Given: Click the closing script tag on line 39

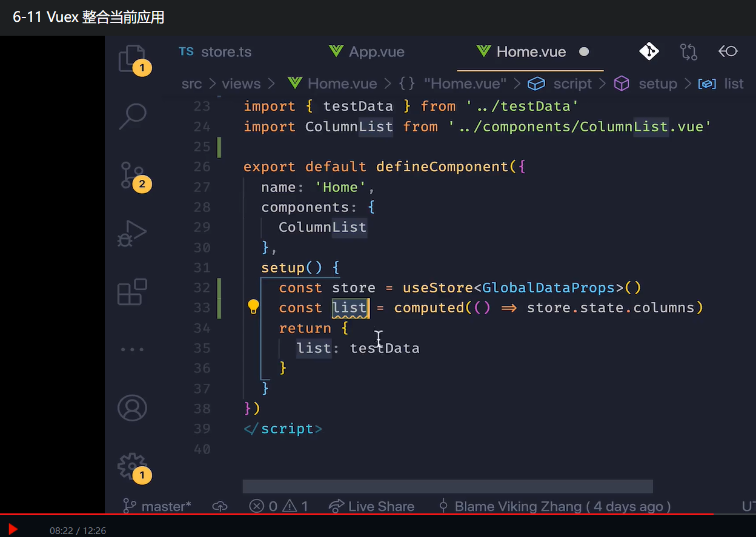Looking at the screenshot, I should click(283, 429).
